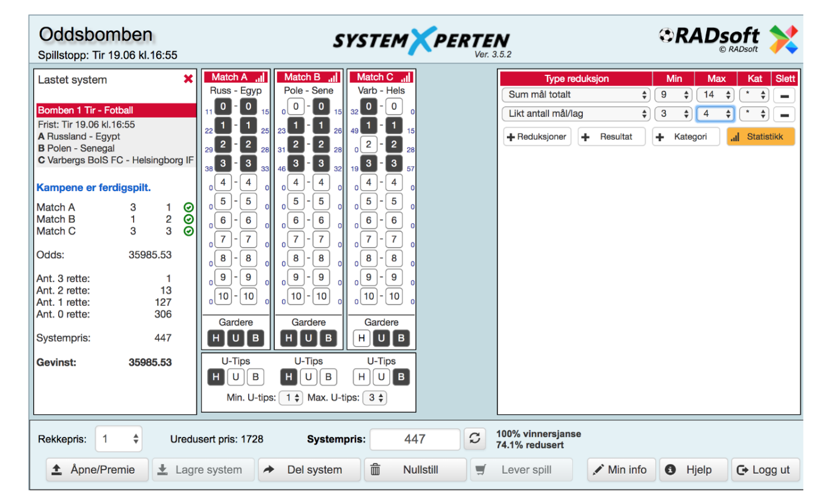Remove the Likt antall mål/lag reduction row
831x504 pixels.
[784, 113]
